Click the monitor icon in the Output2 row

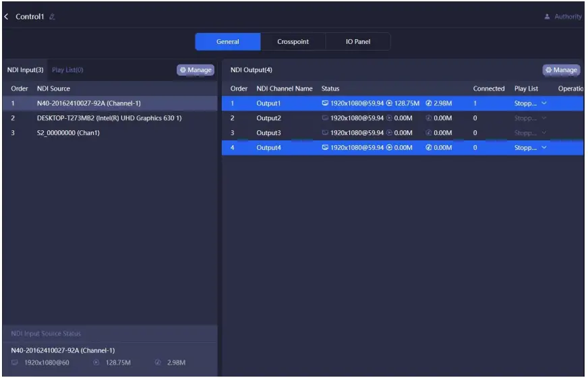point(325,118)
